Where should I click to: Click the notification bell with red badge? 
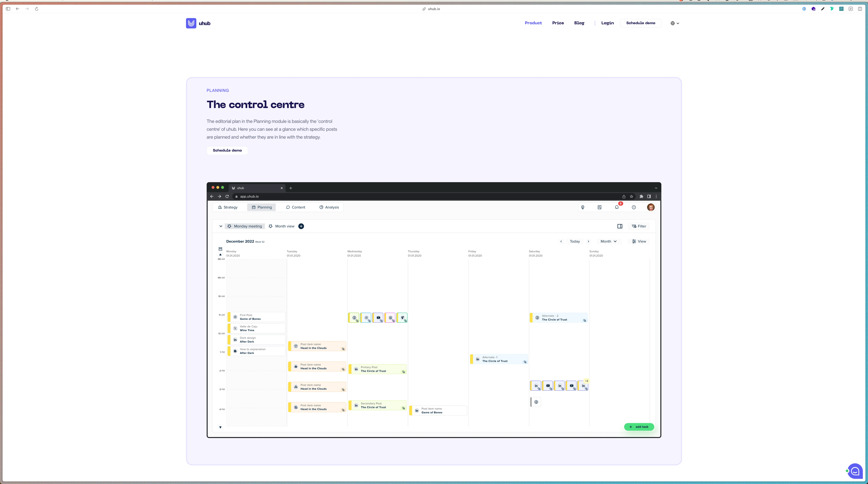[617, 207]
